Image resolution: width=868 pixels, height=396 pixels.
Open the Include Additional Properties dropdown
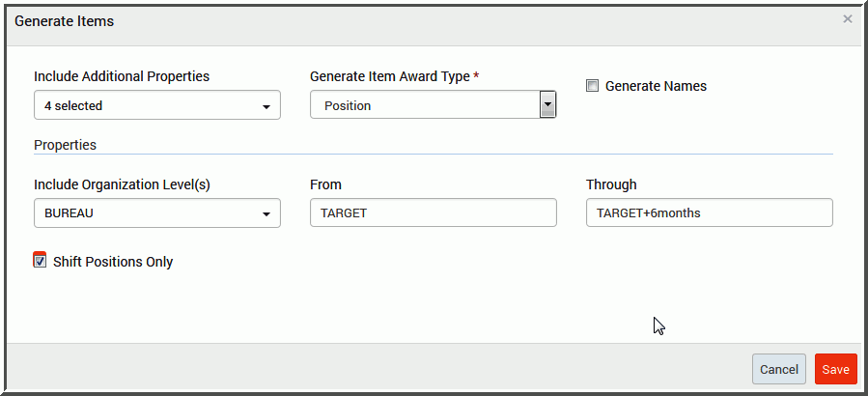click(x=157, y=105)
